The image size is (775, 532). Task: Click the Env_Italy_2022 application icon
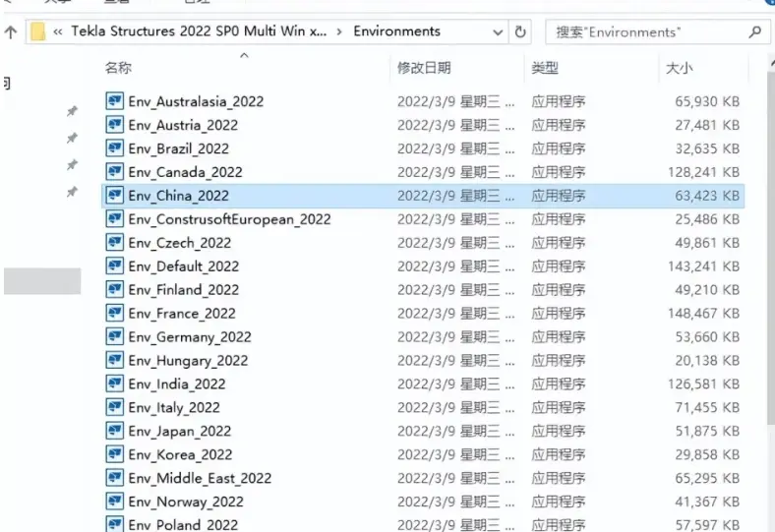click(115, 407)
